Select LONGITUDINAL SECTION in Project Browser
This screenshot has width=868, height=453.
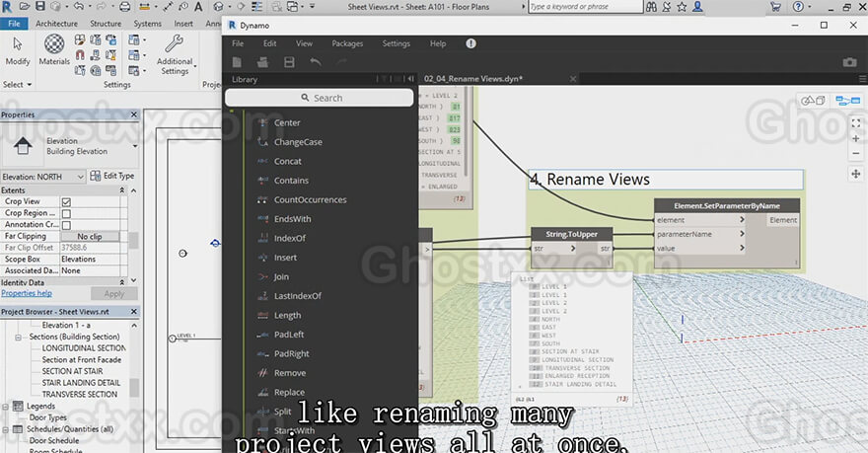click(84, 348)
